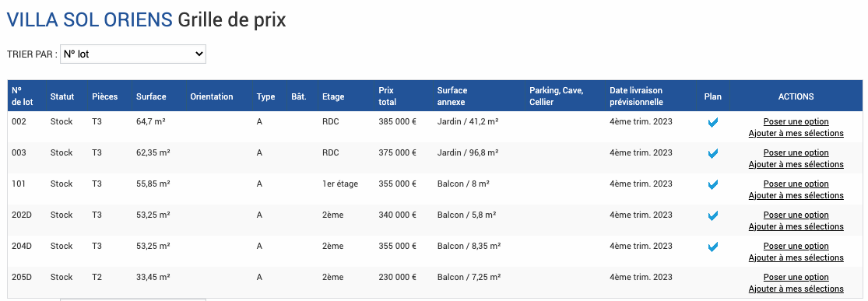Viewport: 868px width, 301px height.
Task: Place an option on lot 101
Action: point(796,184)
